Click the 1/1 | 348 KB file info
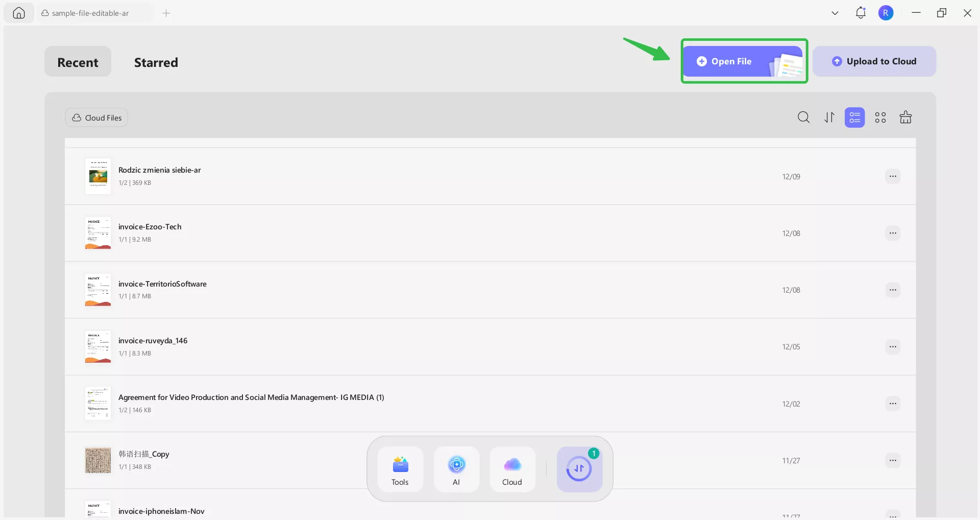 (x=135, y=467)
